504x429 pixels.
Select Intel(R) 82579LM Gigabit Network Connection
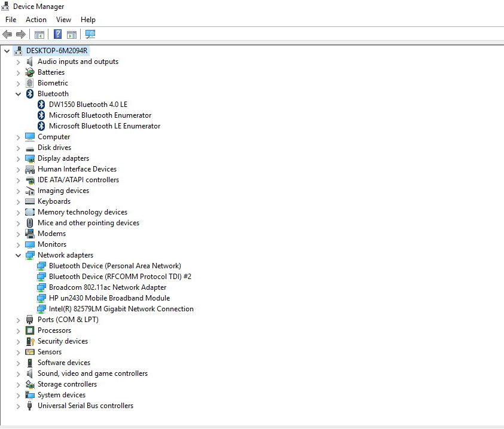(121, 309)
